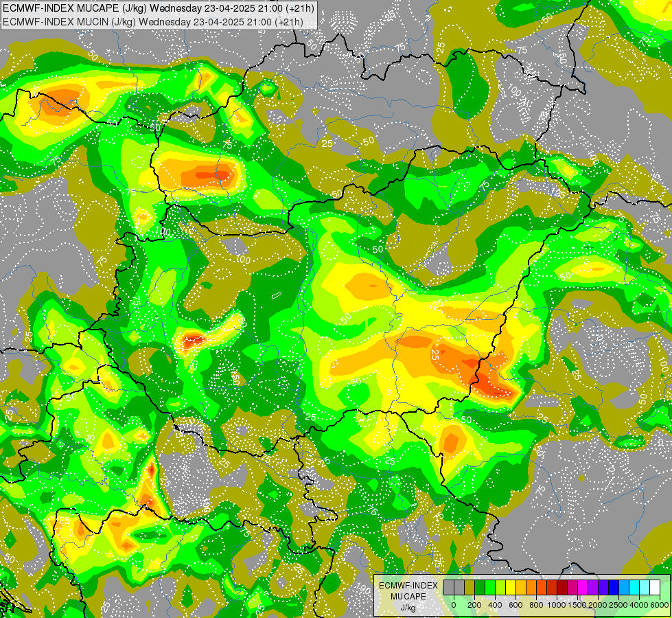Click the 'ECMWF-INDEX' text in the legend box

408,586
